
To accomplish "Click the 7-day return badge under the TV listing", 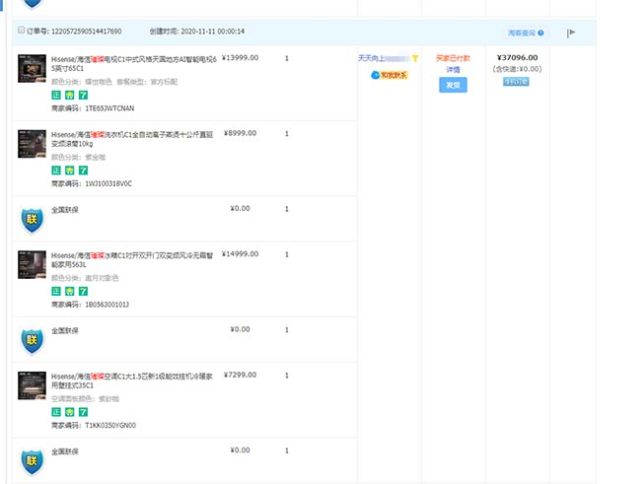I will [x=83, y=95].
